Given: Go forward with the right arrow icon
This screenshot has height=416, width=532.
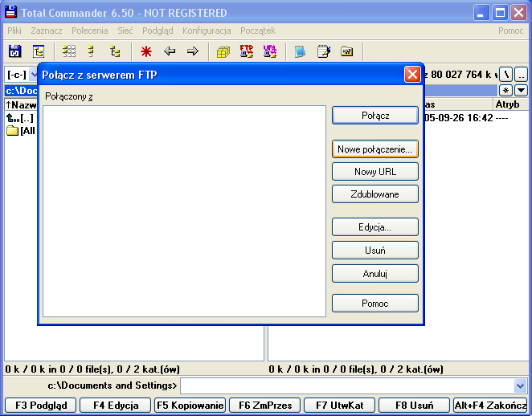Looking at the screenshot, I should coord(192,51).
